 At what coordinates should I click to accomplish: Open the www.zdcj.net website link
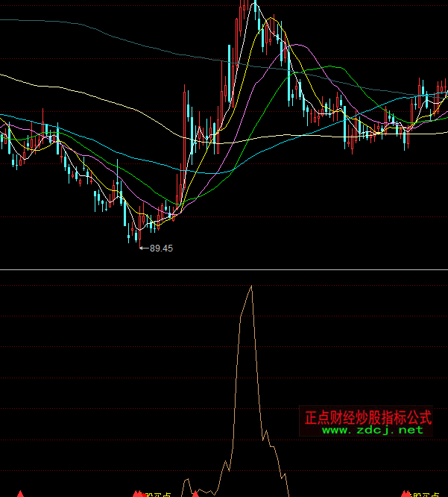point(372,430)
